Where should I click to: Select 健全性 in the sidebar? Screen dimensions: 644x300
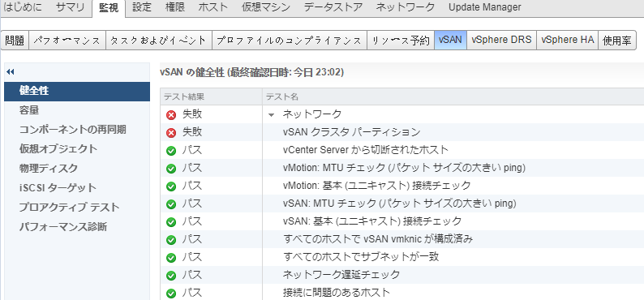(77, 91)
